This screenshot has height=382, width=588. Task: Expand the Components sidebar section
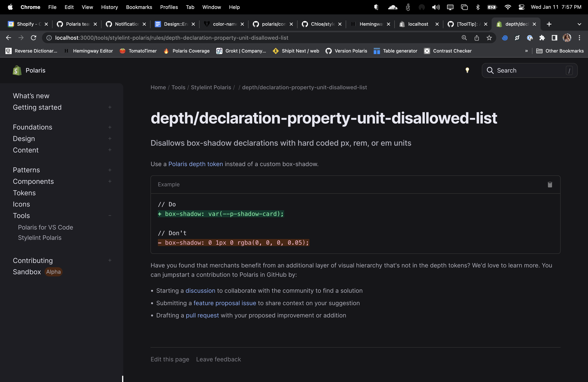pos(110,181)
